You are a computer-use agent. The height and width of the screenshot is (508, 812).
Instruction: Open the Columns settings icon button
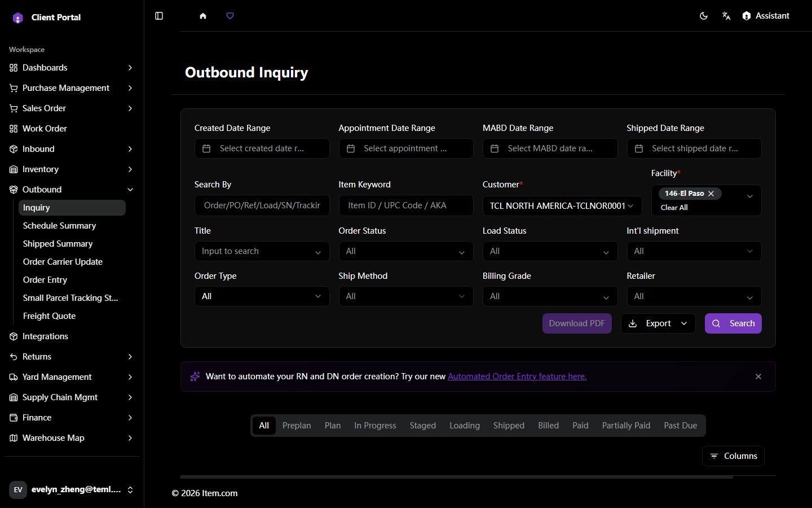pos(733,456)
